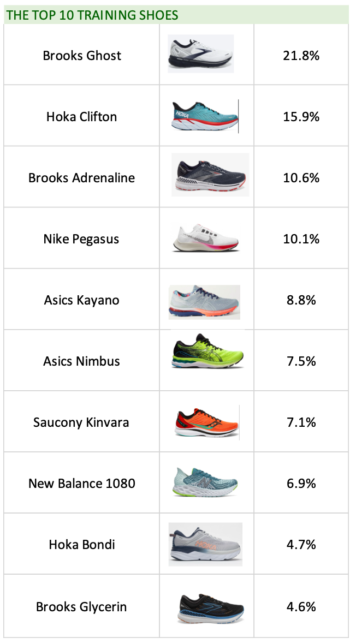Click the orange Saucony Kinvara shoe image
This screenshot has width=356, height=644.
coord(206,422)
